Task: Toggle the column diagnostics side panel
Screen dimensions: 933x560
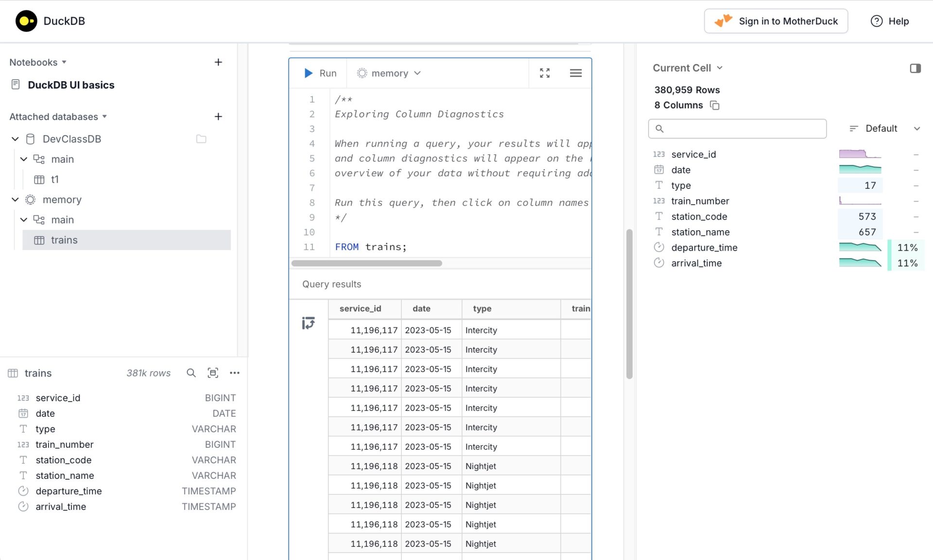Action: 916,68
